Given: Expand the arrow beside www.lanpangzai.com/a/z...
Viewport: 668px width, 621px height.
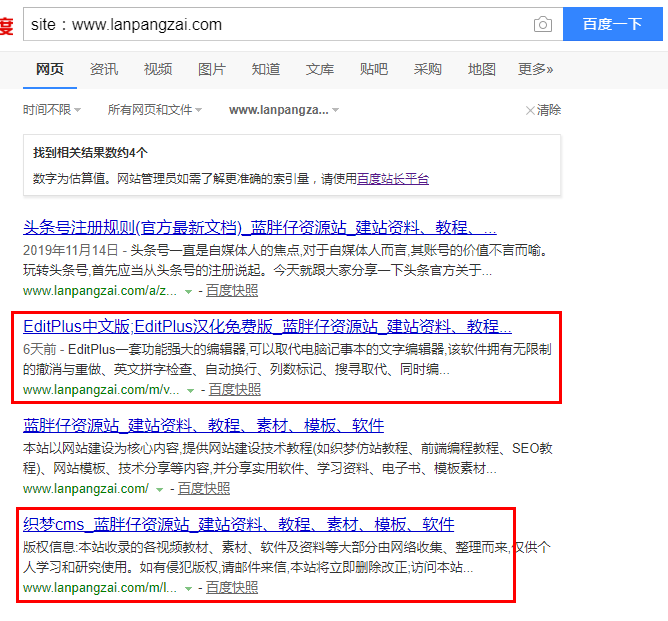Looking at the screenshot, I should click(188, 292).
